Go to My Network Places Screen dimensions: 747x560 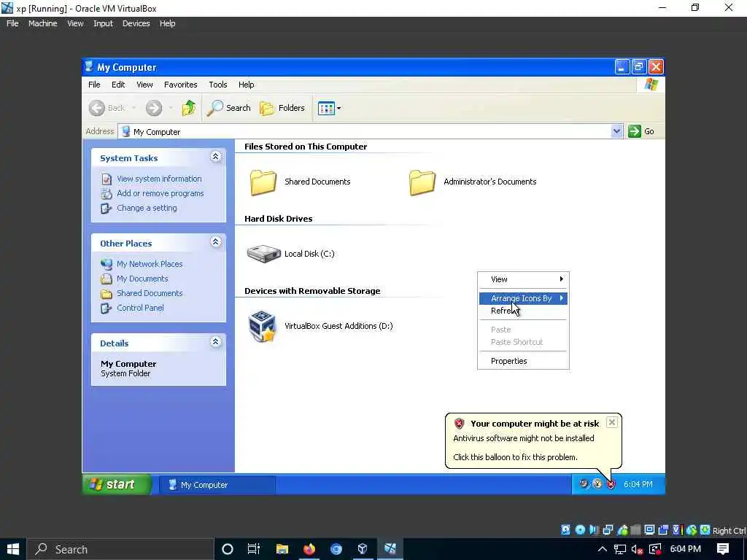[x=150, y=264]
